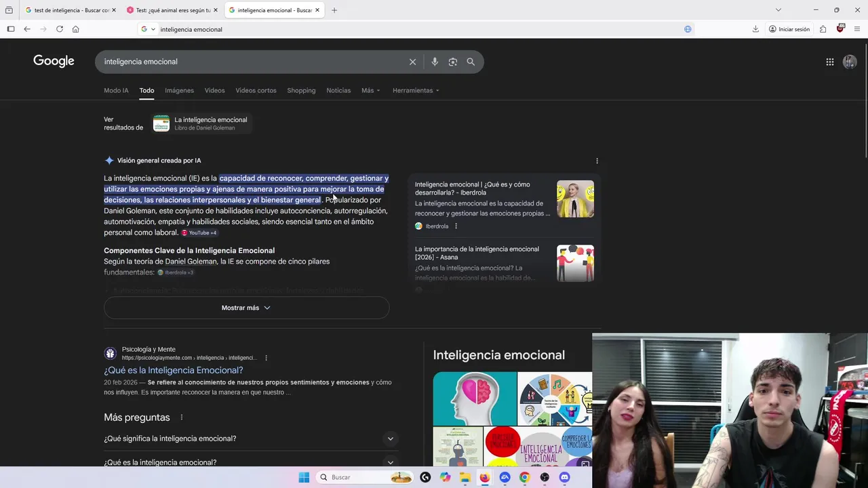
Task: Open AI overview options three-dot menu
Action: pos(597,161)
